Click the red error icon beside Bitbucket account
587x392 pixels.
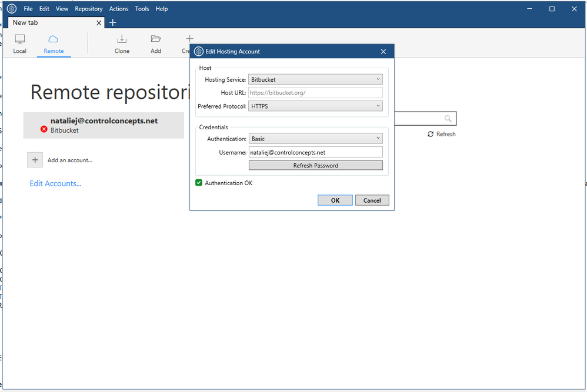(44, 129)
